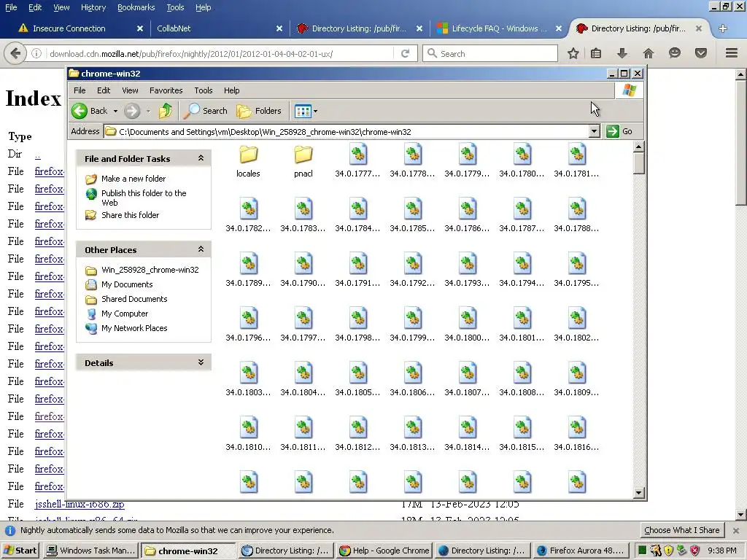Switch to Lifecycle FAQ - Windows tab
This screenshot has height=560, width=747.
pyautogui.click(x=499, y=28)
